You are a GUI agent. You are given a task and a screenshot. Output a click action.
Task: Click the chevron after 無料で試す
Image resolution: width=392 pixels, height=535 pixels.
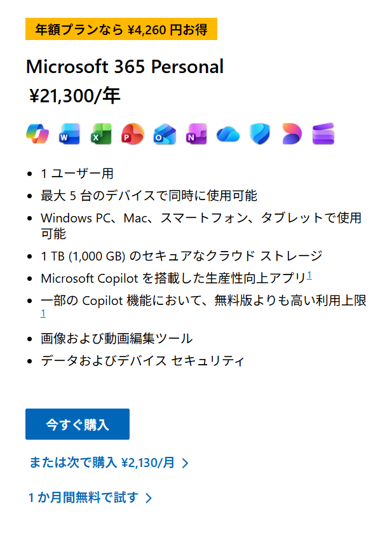[149, 498]
